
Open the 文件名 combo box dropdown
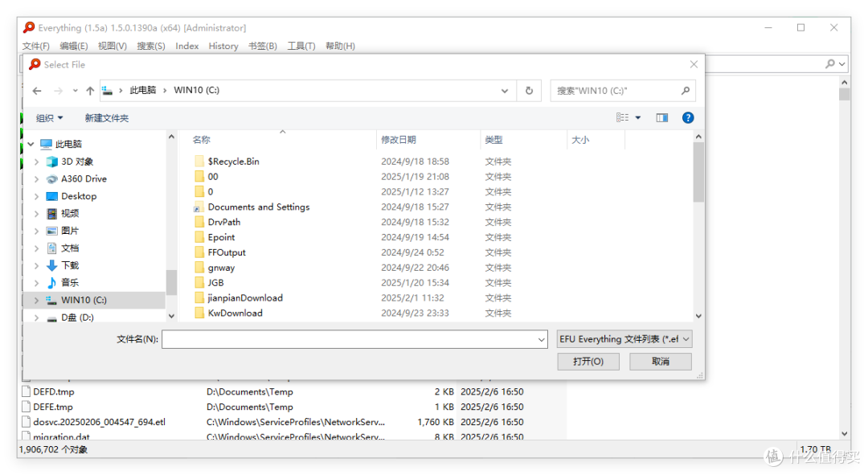coord(542,339)
